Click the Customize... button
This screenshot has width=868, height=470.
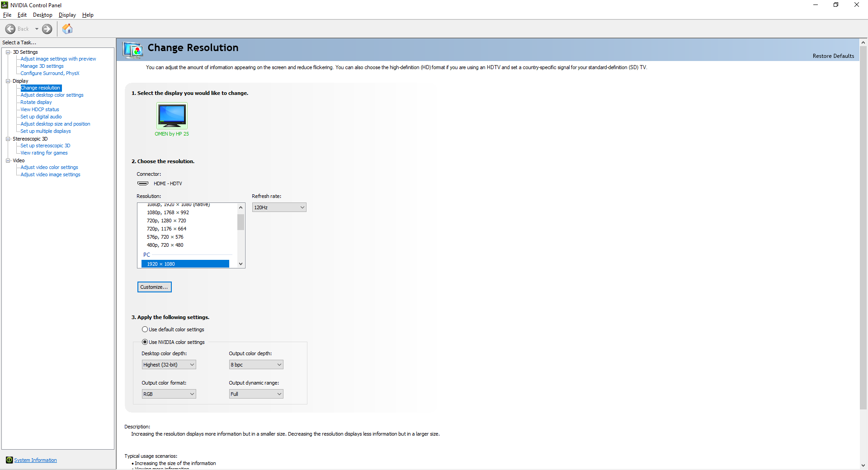(154, 287)
